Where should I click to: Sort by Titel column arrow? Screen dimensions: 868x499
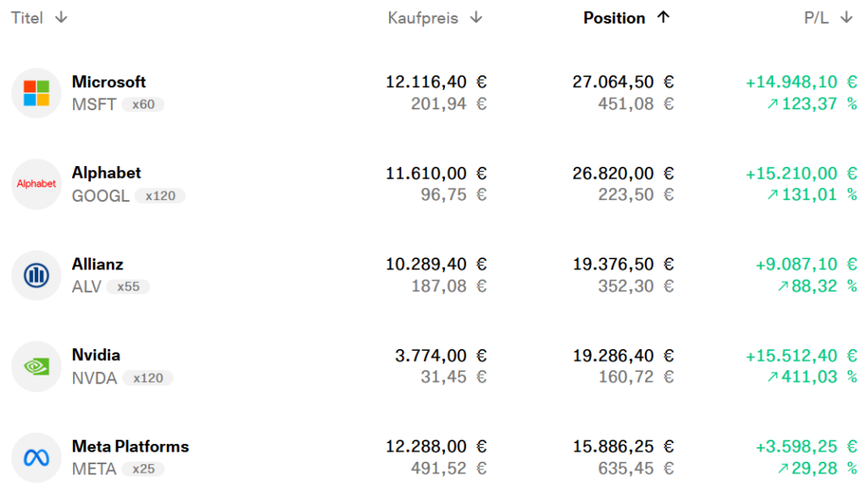(61, 18)
